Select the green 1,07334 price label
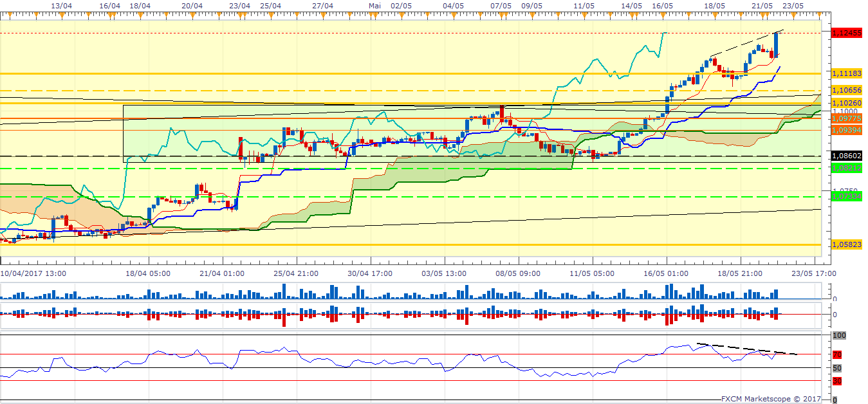 point(847,197)
